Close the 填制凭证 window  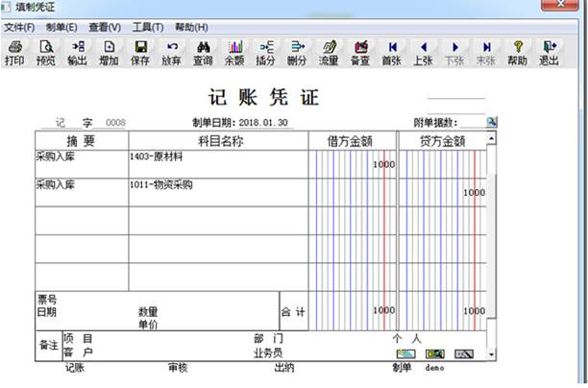point(560,5)
